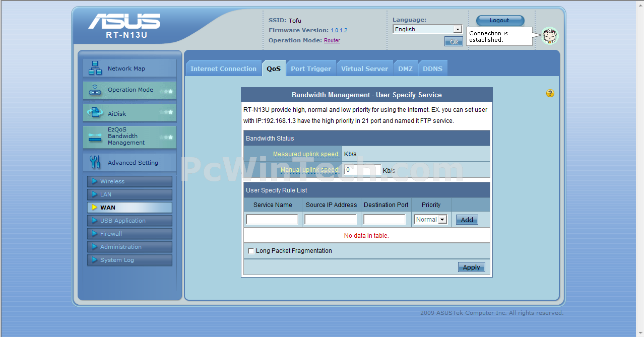Click the Logout button
This screenshot has height=337, width=644.
coord(500,21)
